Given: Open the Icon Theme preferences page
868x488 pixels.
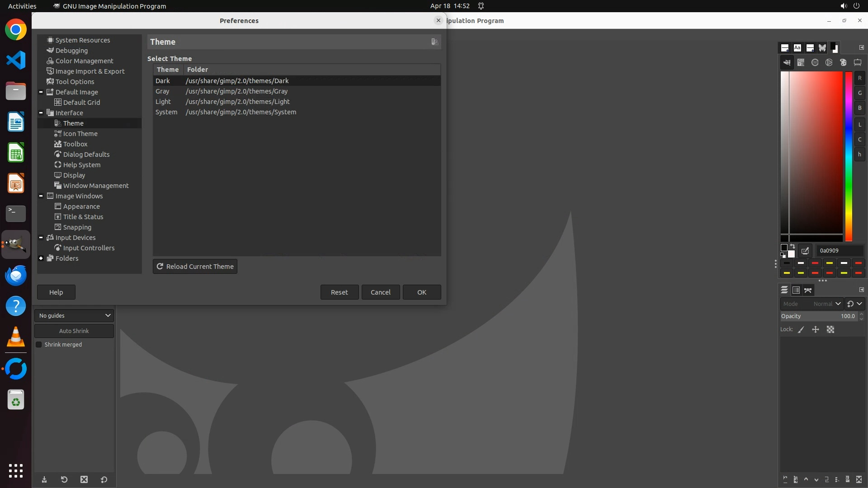Looking at the screenshot, I should click(x=80, y=134).
